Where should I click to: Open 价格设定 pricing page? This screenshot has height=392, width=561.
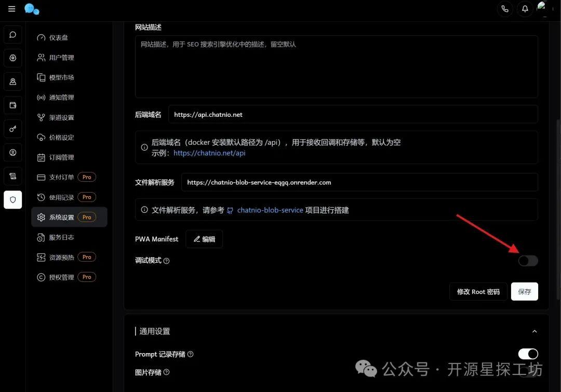pos(69,138)
